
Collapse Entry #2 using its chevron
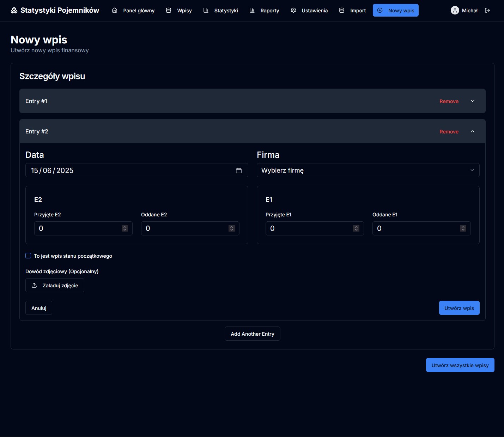473,131
